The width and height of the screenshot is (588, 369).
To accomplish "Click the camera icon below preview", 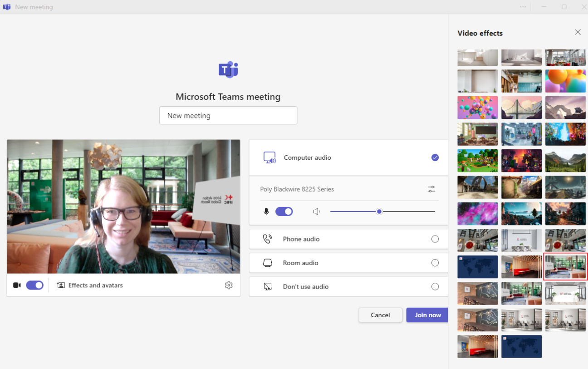I will click(17, 285).
